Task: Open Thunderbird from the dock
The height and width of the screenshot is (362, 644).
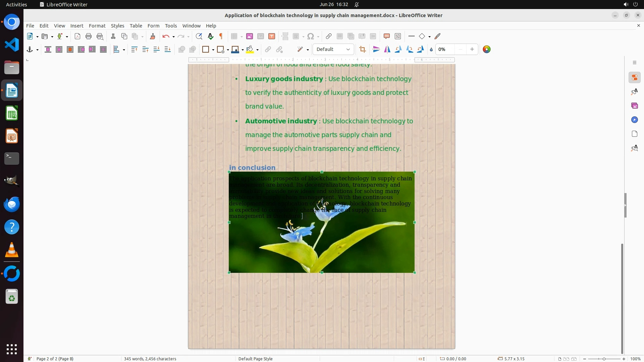Action: [x=12, y=204]
